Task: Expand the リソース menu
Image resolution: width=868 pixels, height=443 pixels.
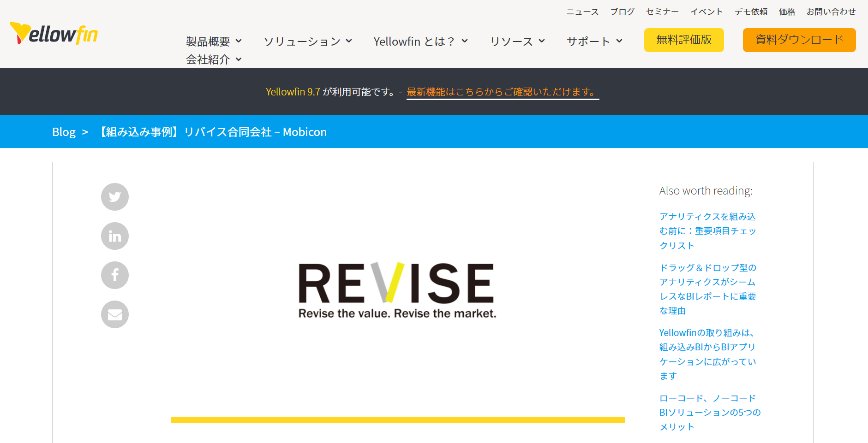Action: 517,41
